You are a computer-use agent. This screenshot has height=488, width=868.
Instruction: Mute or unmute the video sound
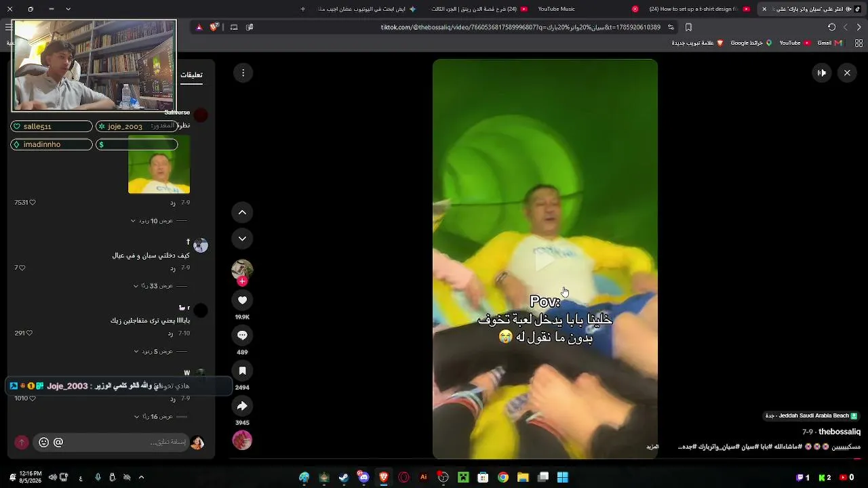[822, 73]
